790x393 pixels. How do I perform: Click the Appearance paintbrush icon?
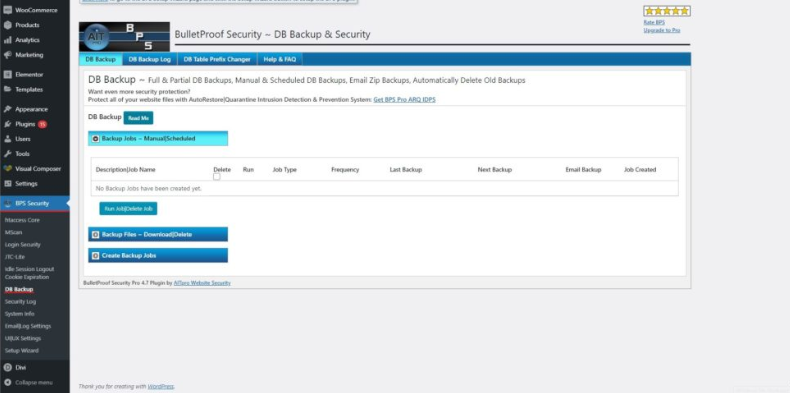click(8, 109)
